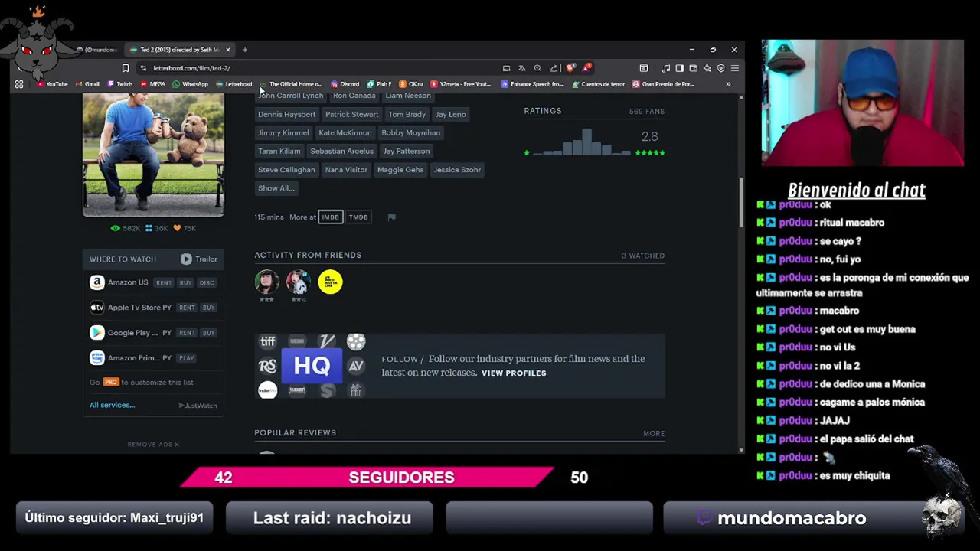The width and height of the screenshot is (980, 551).
Task: Click RENT for Apple TV Store
Action: tap(187, 308)
